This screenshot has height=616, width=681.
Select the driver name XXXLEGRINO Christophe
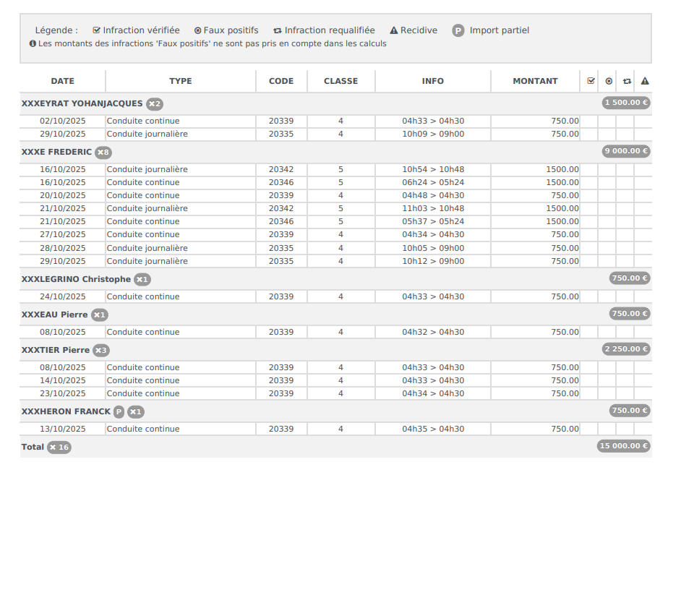(x=76, y=279)
